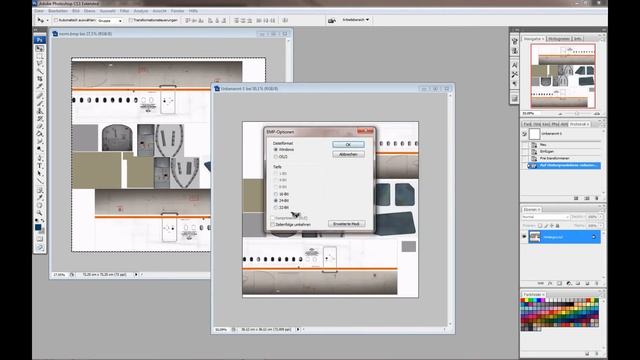Click the background color swatch

(x=42, y=231)
